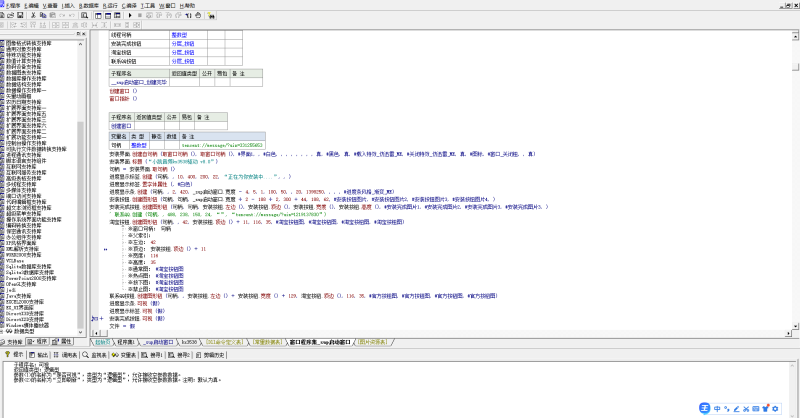The width and height of the screenshot is (800, 418).
Task: Click the input method scissors icon
Action: click(746, 408)
